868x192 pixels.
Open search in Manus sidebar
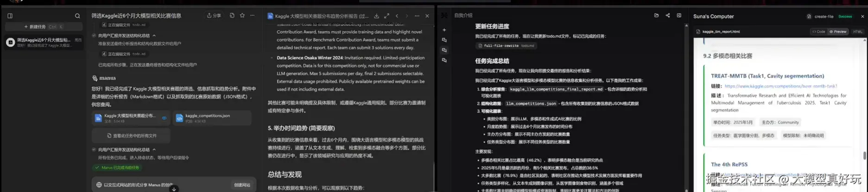(x=77, y=16)
